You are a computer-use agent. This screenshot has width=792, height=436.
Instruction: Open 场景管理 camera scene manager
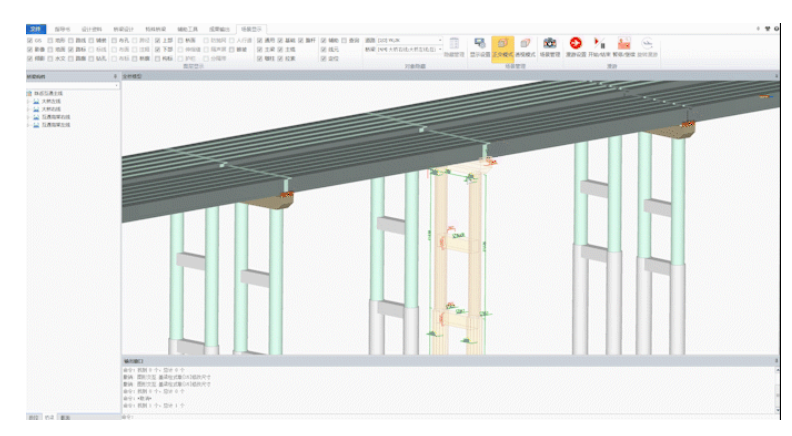point(550,47)
